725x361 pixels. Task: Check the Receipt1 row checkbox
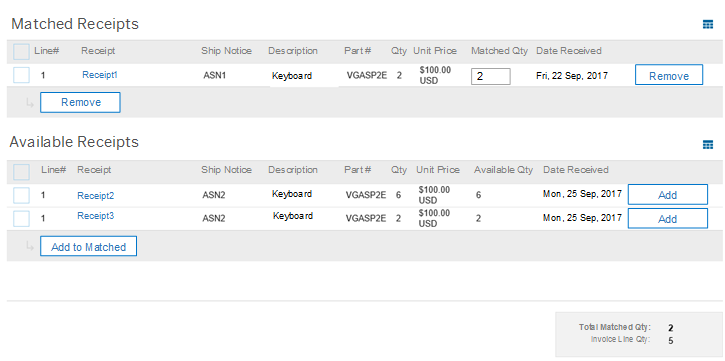[21, 75]
